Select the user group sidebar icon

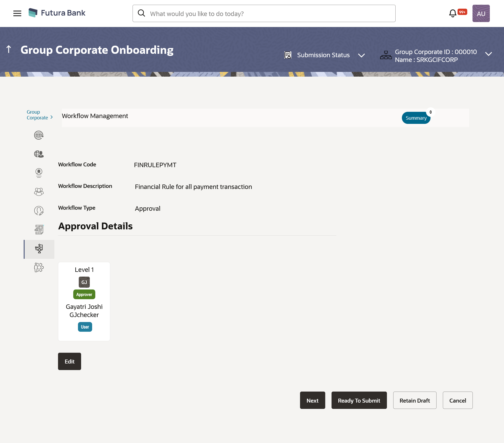[x=39, y=192]
